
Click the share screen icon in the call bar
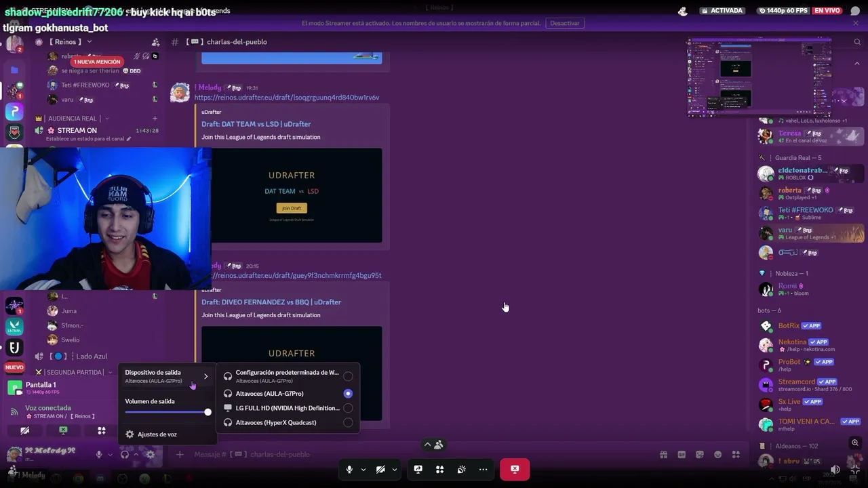(x=418, y=469)
